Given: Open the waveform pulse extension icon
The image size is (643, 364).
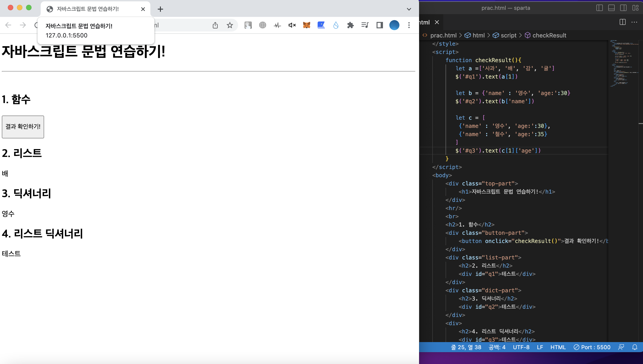Looking at the screenshot, I should (x=277, y=25).
